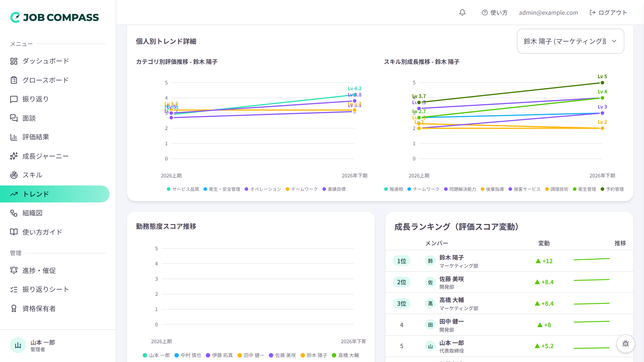This screenshot has width=644, height=362.
Task: Toggle 問題解決能力 legend item
Action: click(460, 189)
